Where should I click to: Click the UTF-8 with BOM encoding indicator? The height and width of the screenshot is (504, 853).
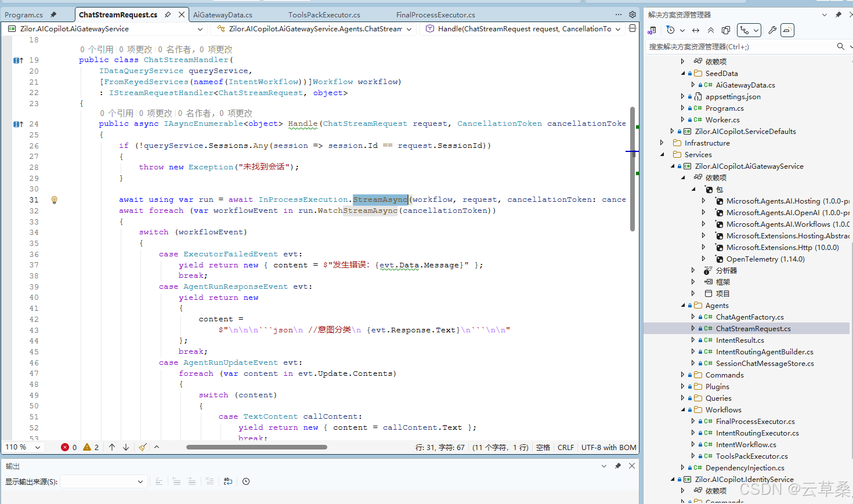click(609, 447)
